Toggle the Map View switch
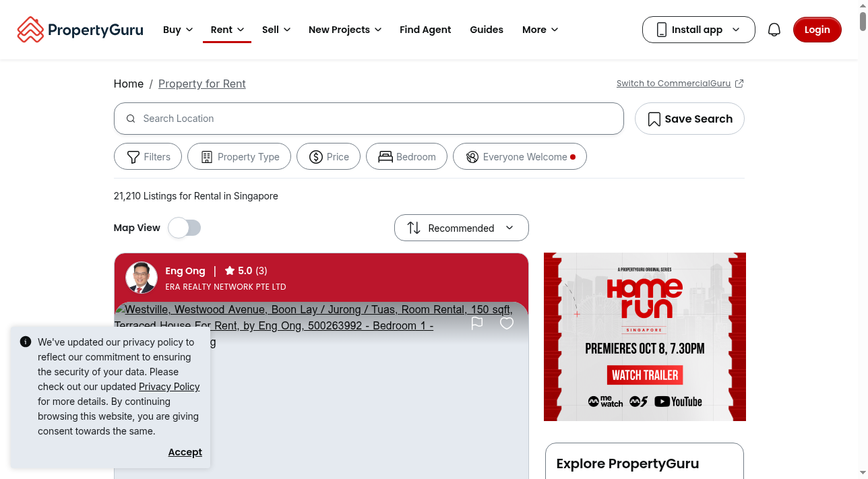The image size is (868, 479). coord(185,228)
